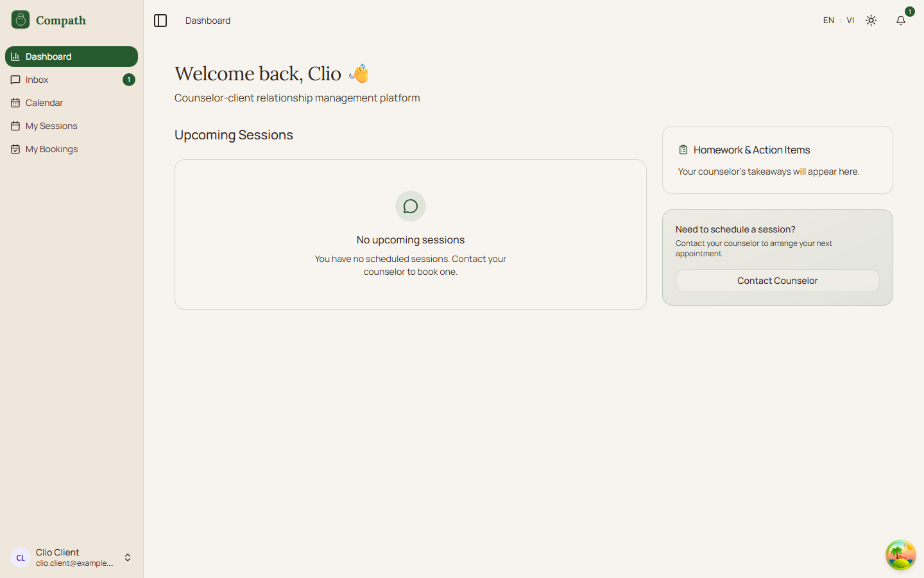Open My Bookings
This screenshot has height=578, width=924.
coord(51,149)
